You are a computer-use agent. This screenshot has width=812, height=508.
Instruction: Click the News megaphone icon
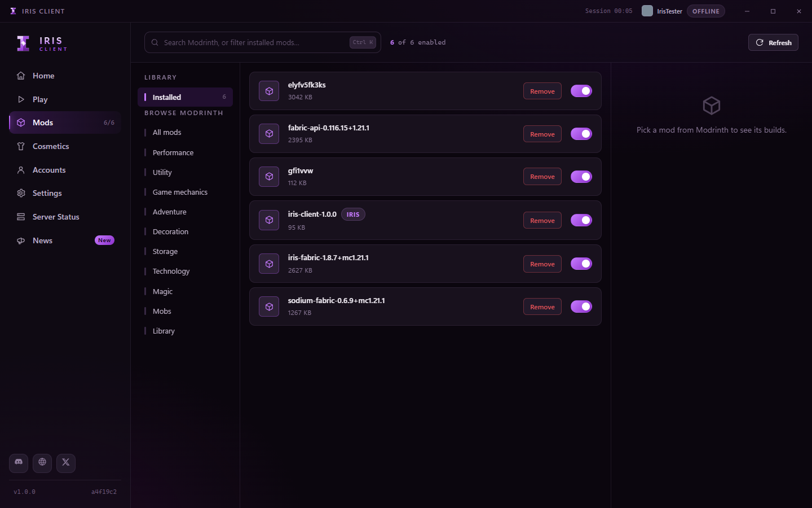pyautogui.click(x=21, y=240)
